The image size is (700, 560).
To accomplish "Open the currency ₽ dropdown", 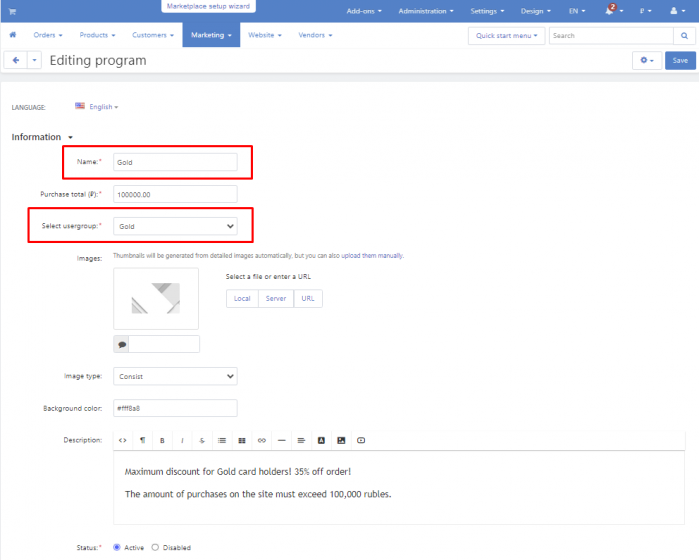I will pyautogui.click(x=645, y=11).
